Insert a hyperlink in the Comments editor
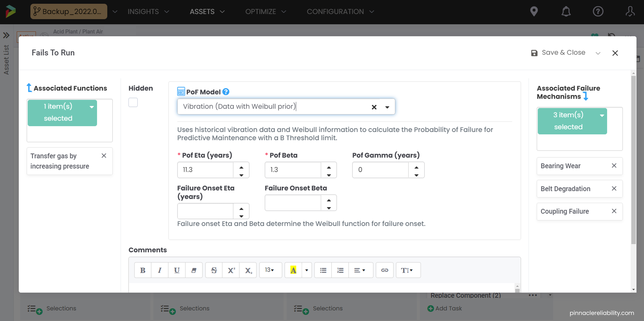The width and height of the screenshot is (644, 321). click(x=384, y=270)
